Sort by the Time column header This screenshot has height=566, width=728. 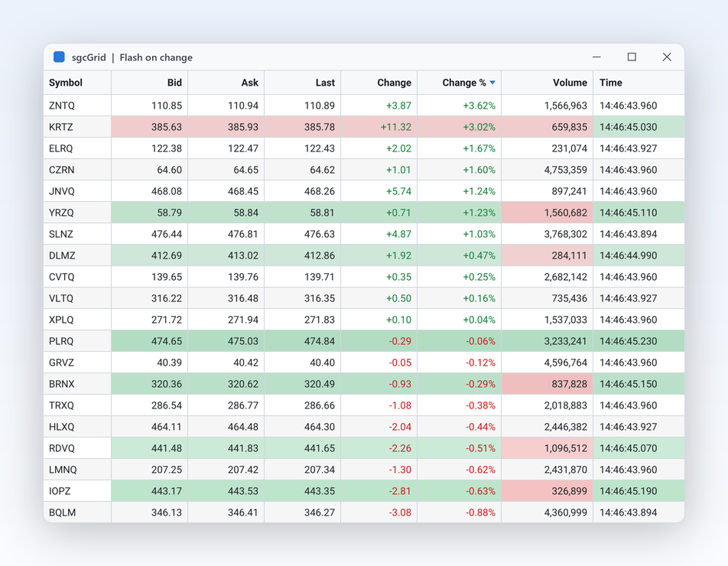(639, 83)
